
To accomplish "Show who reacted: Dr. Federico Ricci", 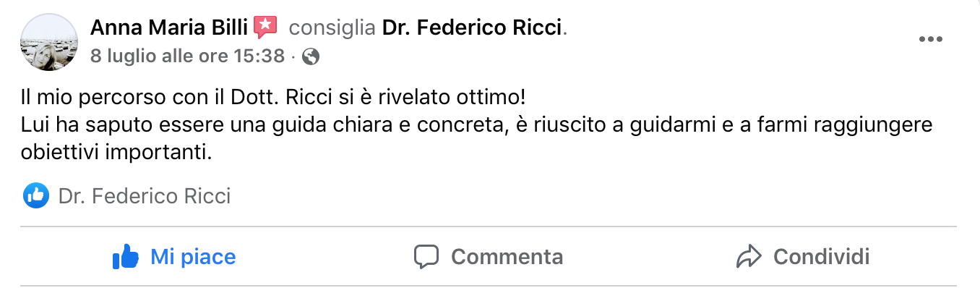I will click(145, 196).
